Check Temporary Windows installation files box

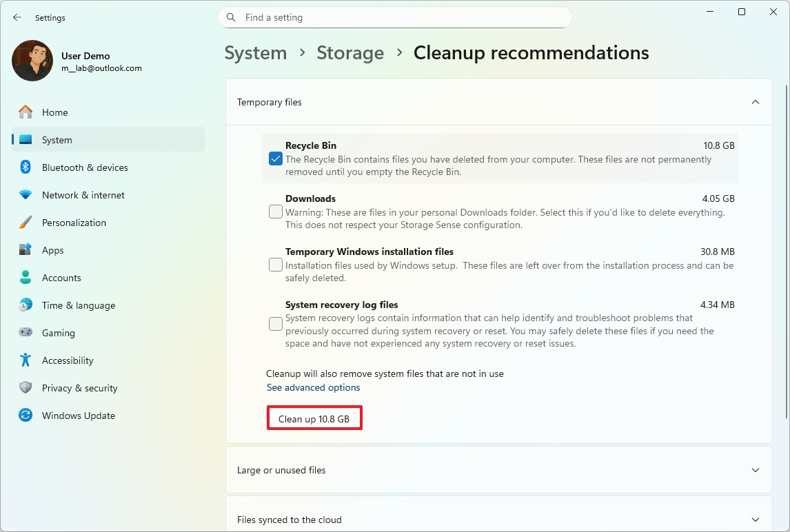[x=276, y=265]
